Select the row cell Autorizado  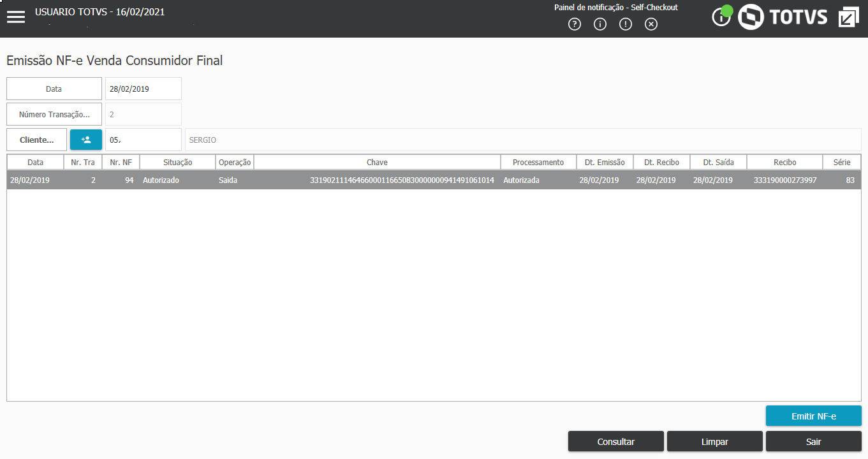177,180
